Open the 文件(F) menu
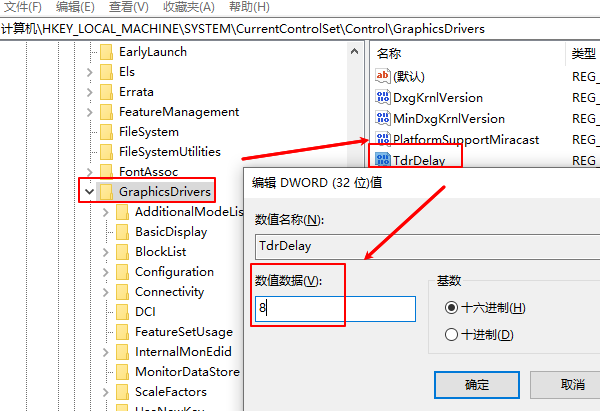The image size is (600, 411). point(22,7)
